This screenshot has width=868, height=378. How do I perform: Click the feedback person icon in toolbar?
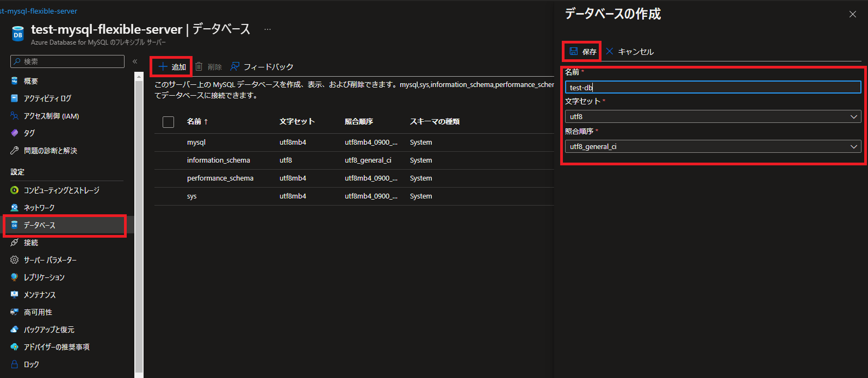click(x=235, y=66)
